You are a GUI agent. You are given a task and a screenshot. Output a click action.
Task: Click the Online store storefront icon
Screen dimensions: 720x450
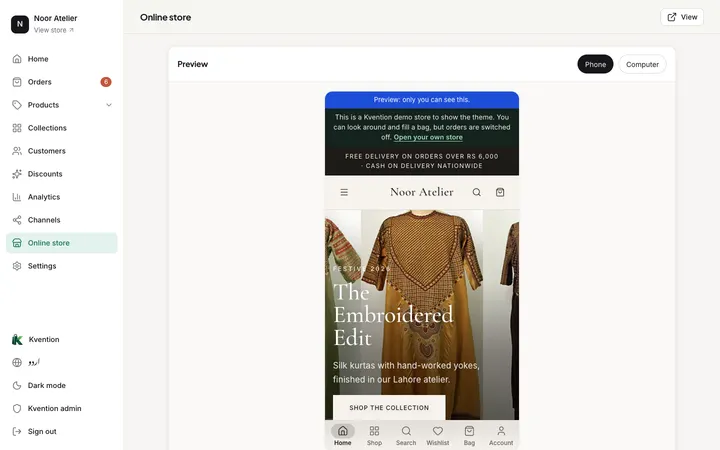pos(17,242)
